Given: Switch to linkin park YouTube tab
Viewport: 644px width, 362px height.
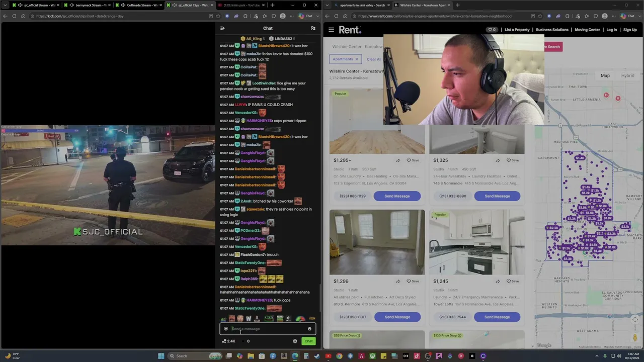Looking at the screenshot, I should 241,5.
